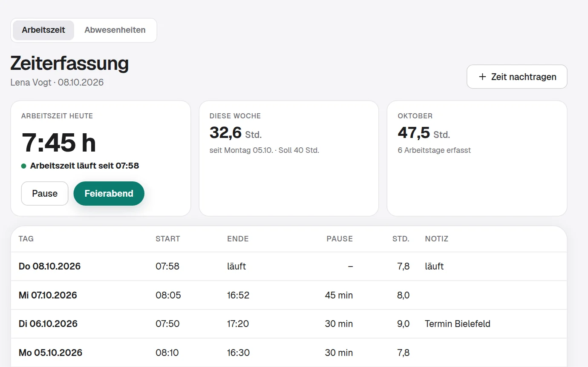Click the 07:50 start time cell
The image size is (588, 367).
167,324
